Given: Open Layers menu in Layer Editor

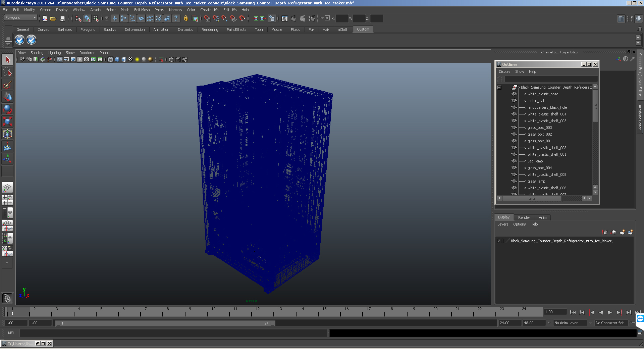Looking at the screenshot, I should [502, 224].
